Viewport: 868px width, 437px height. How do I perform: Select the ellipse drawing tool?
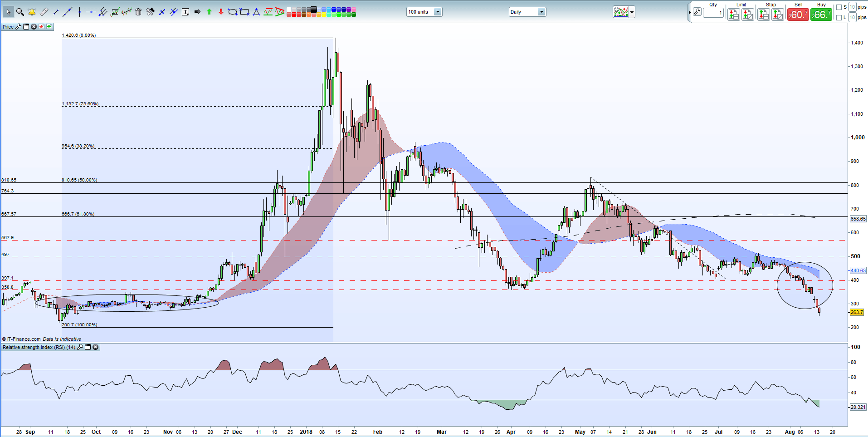point(233,12)
